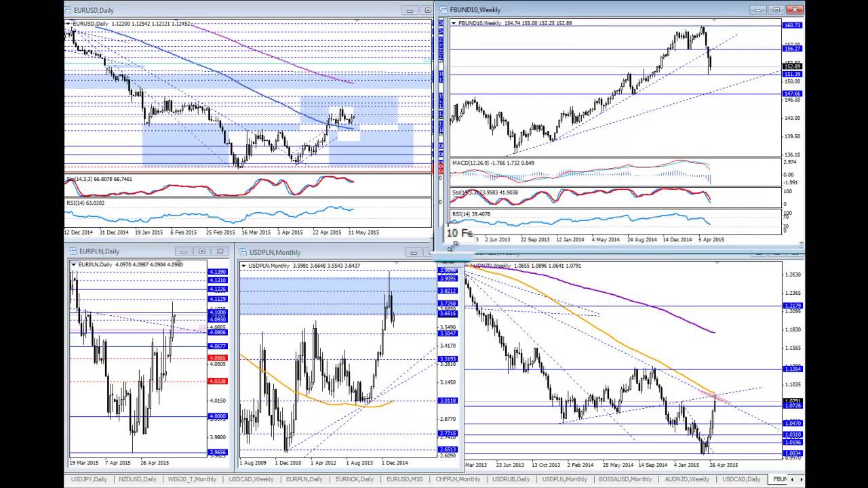Click the 4.1390 level label on EURPLN
This screenshot has width=868, height=488.
point(218,272)
